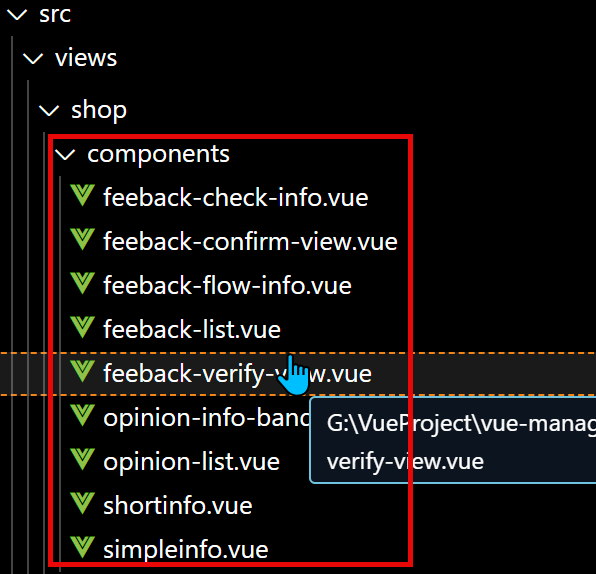Select the opinion-list.vue file

[x=192, y=462]
